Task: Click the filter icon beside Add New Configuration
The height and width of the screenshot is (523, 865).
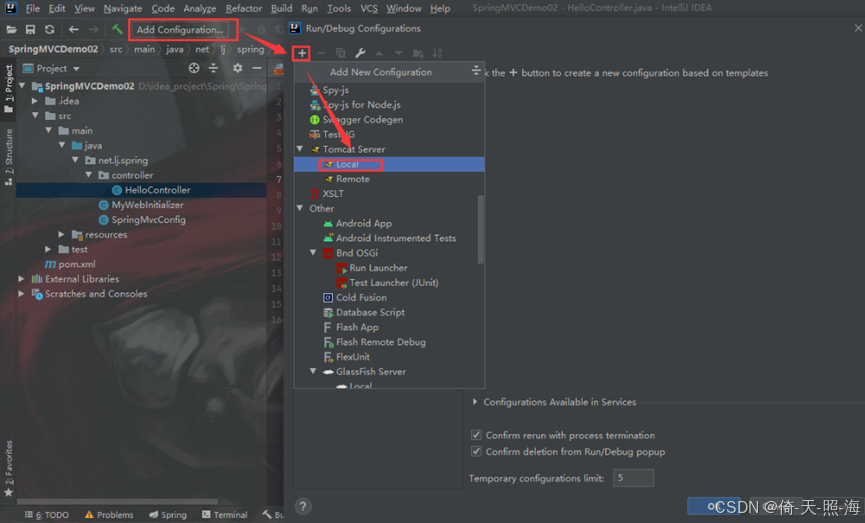Action: click(x=476, y=71)
